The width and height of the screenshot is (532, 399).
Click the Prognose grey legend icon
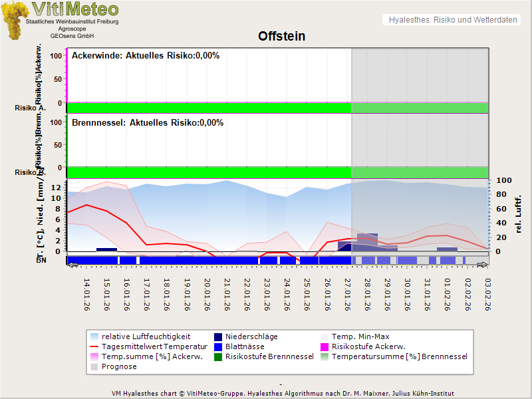click(x=94, y=366)
